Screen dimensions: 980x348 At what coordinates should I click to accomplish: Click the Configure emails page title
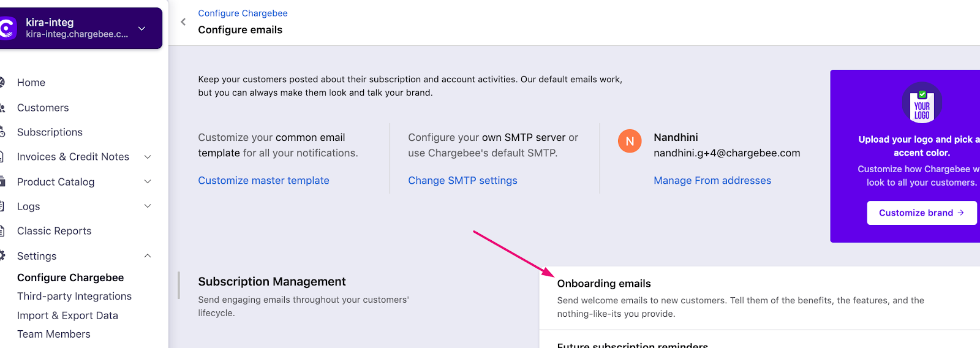click(x=240, y=30)
